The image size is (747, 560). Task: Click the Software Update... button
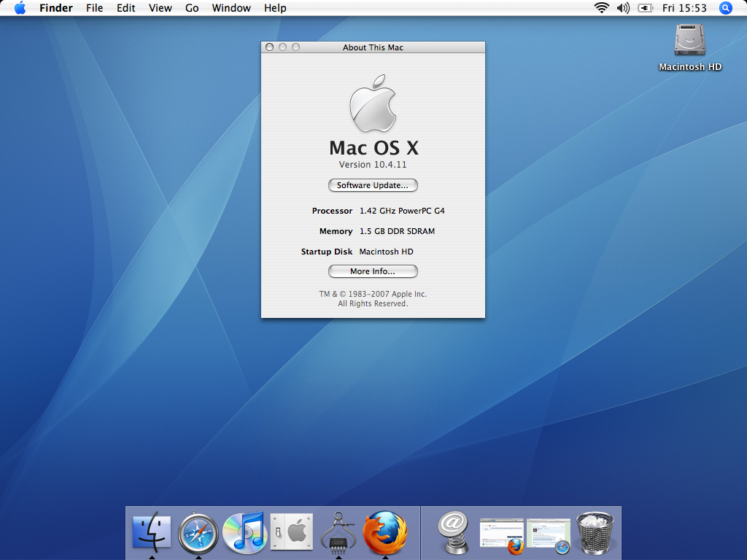click(373, 185)
